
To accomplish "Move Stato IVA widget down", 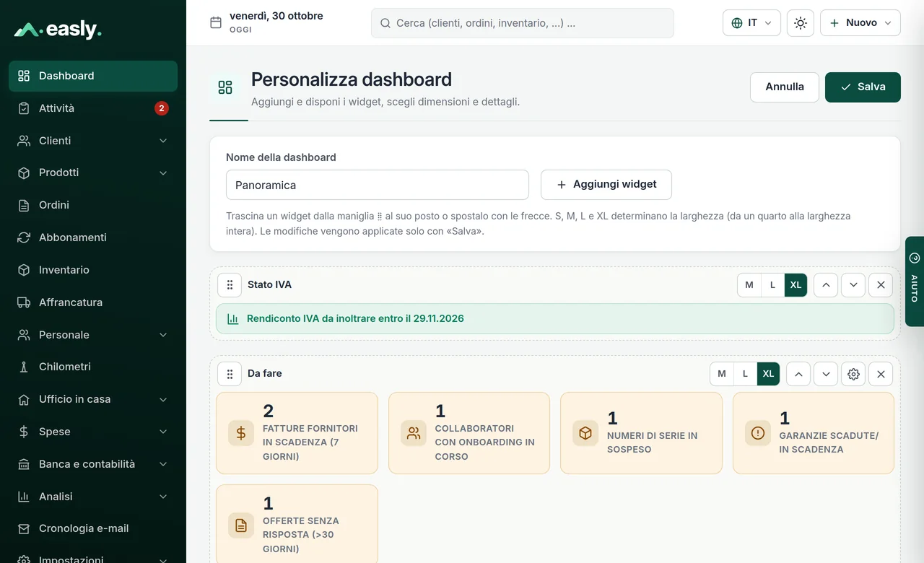I will click(x=853, y=285).
